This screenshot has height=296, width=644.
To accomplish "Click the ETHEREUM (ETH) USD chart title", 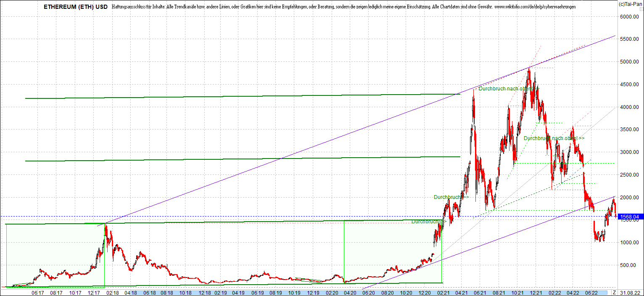I will tap(75, 7).
